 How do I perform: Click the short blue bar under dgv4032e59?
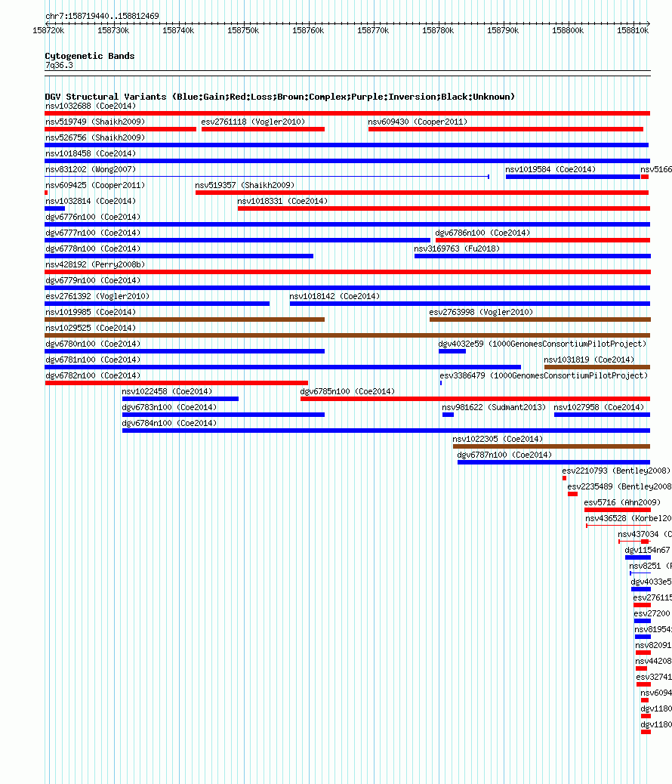click(452, 351)
